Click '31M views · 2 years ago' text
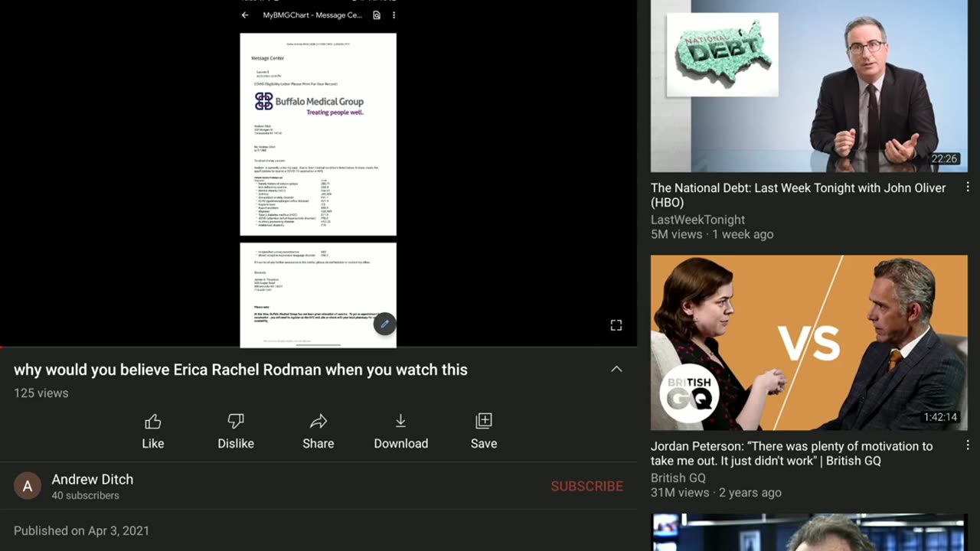 pyautogui.click(x=716, y=492)
